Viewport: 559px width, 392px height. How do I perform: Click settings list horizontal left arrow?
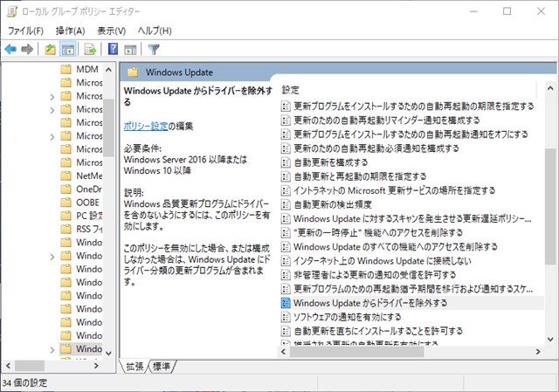284,352
